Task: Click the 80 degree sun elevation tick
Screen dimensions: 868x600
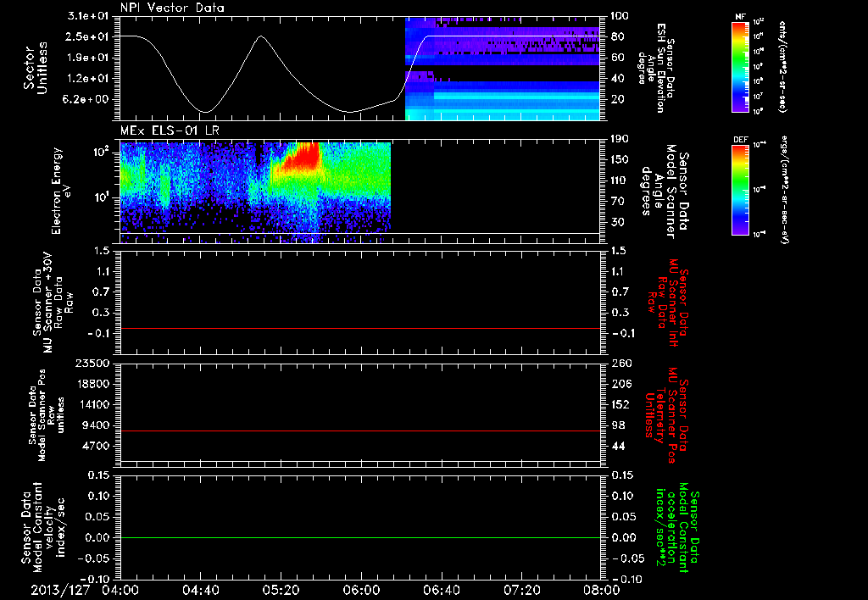Action: point(618,36)
